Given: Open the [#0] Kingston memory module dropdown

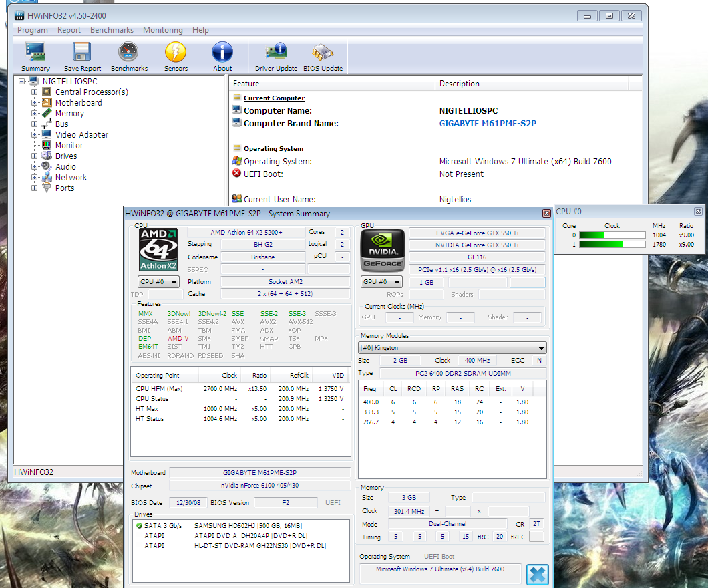Looking at the screenshot, I should point(452,347).
